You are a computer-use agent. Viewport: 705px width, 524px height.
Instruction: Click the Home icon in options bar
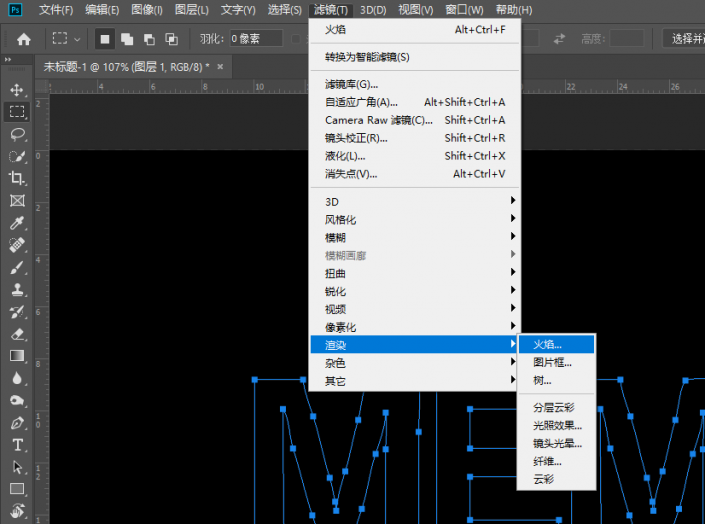(x=24, y=40)
